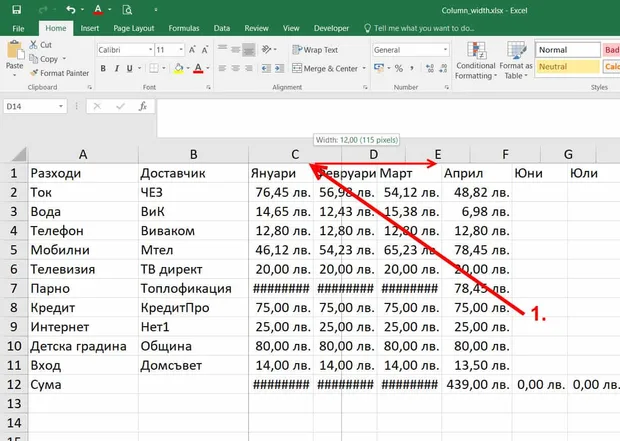The image size is (620, 441).
Task: Switch to the Formulas tab
Action: click(x=184, y=28)
